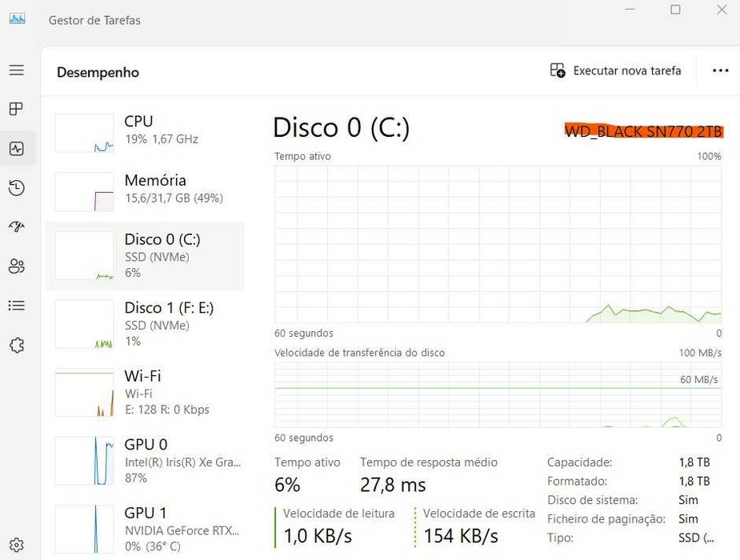Click the Velocidade de leitura label
The width and height of the screenshot is (740, 560).
tap(339, 514)
